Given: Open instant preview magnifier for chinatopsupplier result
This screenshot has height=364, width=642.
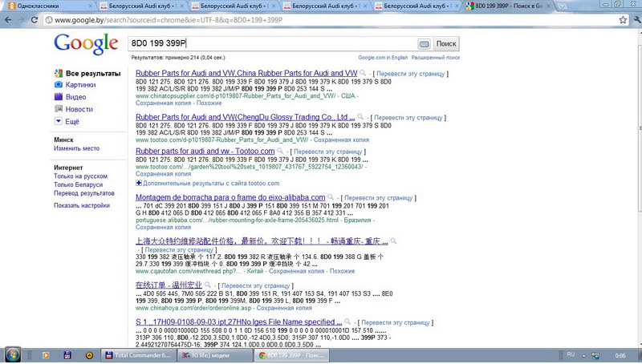Looking at the screenshot, I should (363, 73).
